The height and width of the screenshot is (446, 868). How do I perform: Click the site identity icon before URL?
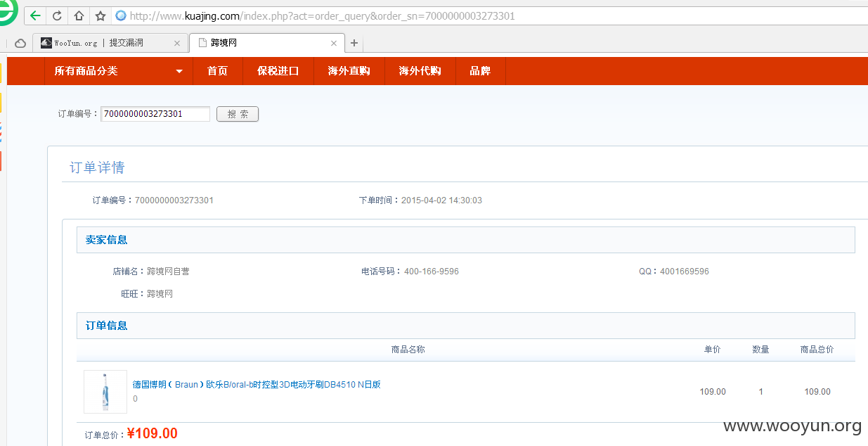tap(121, 15)
